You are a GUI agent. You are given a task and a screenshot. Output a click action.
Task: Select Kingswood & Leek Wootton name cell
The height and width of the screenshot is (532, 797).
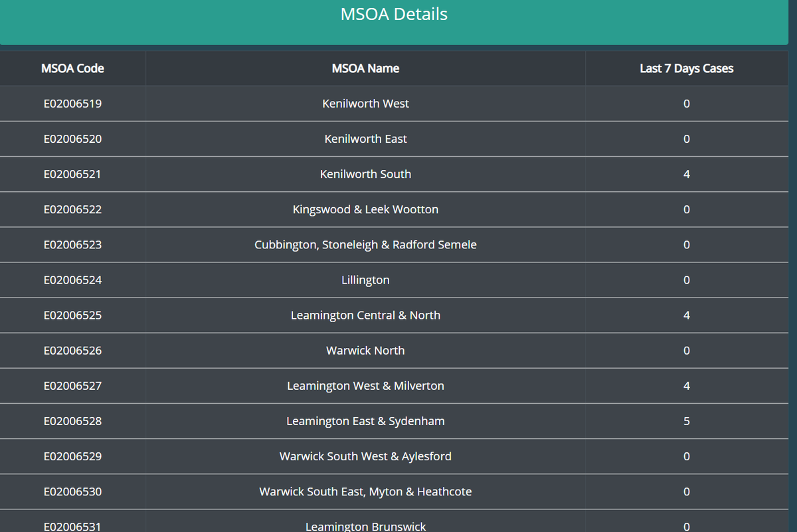tap(365, 209)
